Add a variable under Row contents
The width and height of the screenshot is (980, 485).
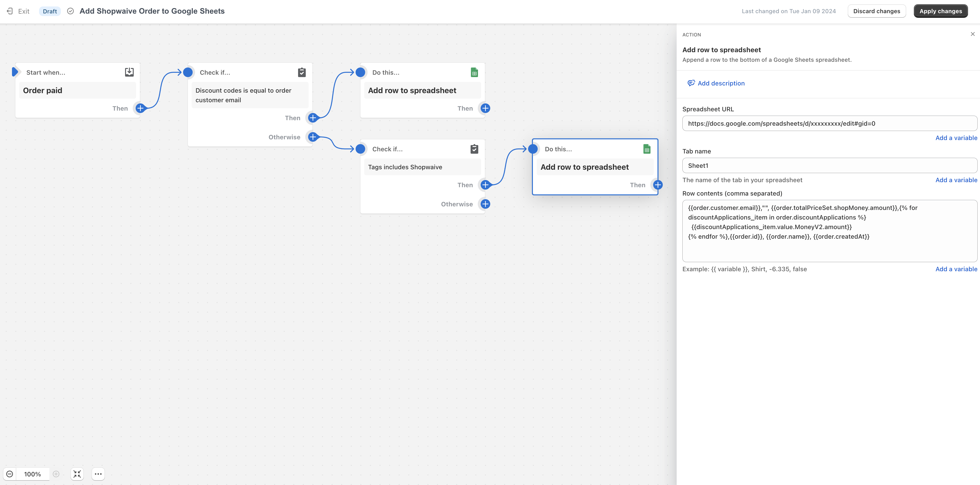[956, 269]
